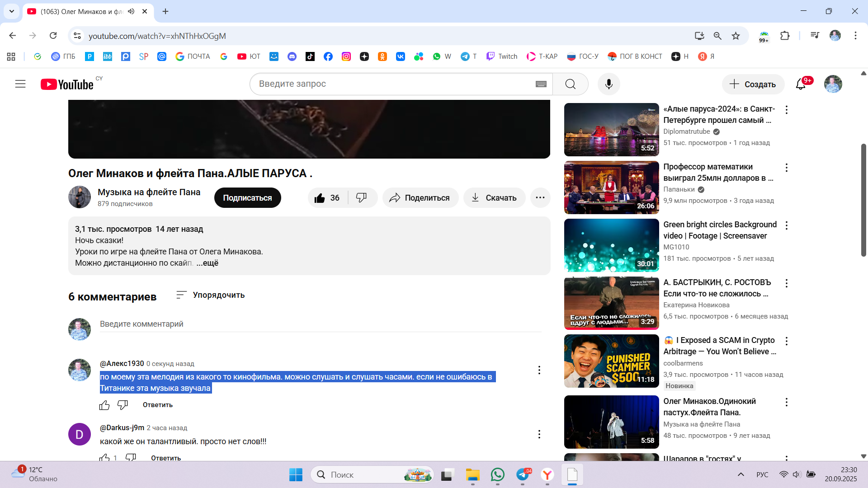The height and width of the screenshot is (488, 868).
Task: Like the video with thumbs up
Action: tap(320, 198)
